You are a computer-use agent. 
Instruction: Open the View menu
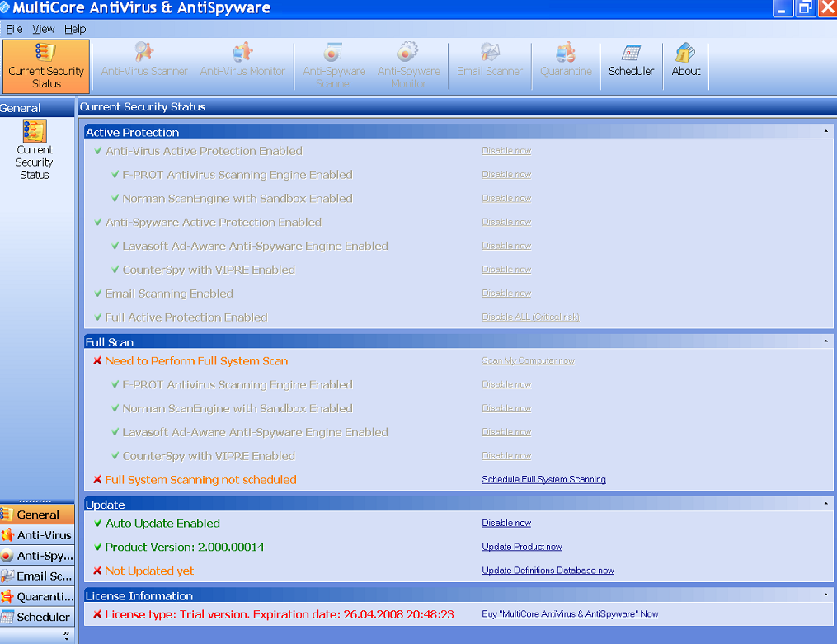43,29
